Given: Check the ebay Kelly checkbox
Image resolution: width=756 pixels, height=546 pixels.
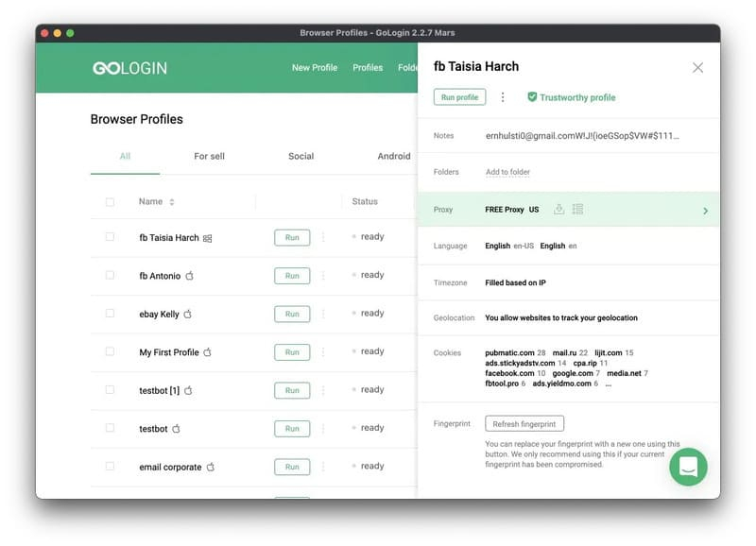Looking at the screenshot, I should [110, 314].
